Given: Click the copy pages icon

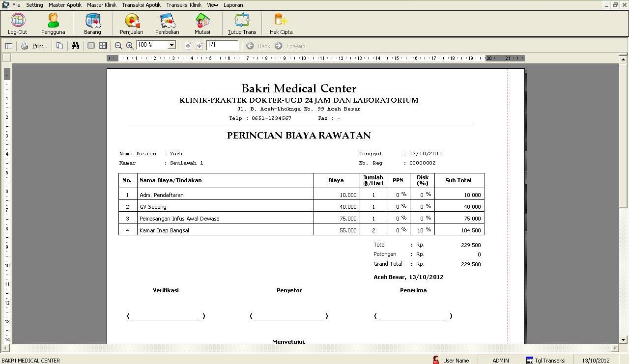Looking at the screenshot, I should [x=59, y=46].
